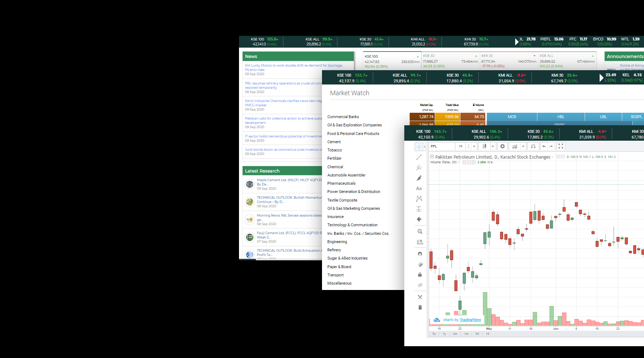
Task: Open the Refinery sector row
Action: 334,250
